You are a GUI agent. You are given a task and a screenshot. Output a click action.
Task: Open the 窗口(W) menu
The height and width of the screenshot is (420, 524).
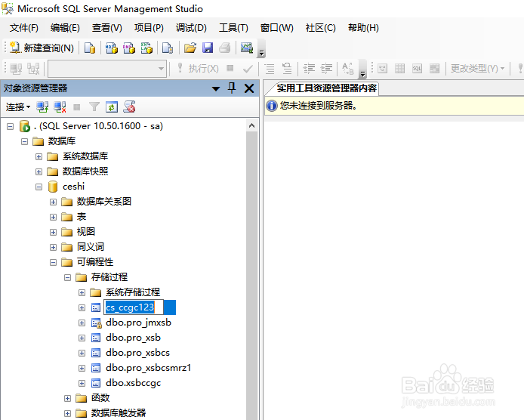[x=276, y=28]
